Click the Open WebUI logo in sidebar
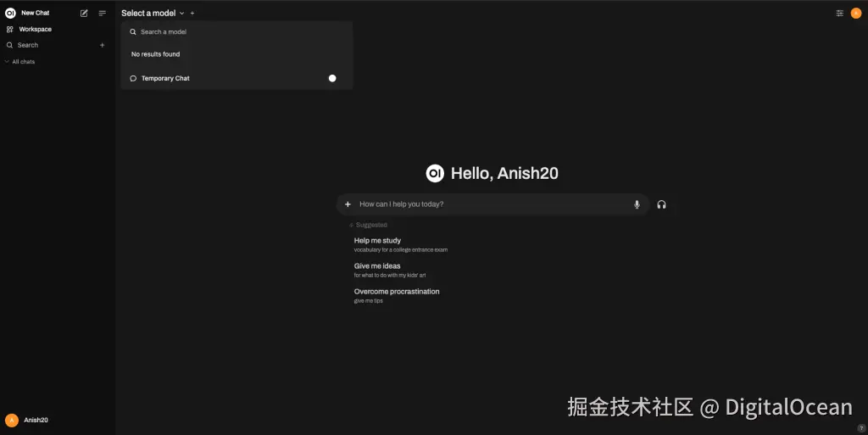Screen dimensions: 868x435 click(10, 13)
